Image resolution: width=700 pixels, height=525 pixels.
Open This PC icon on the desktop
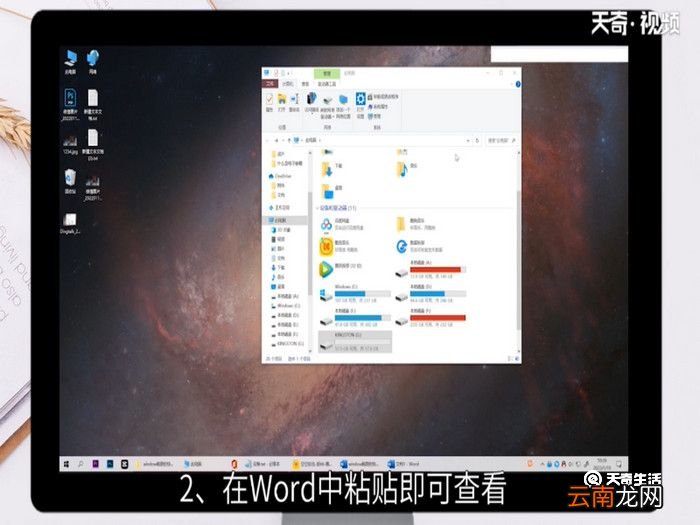click(71, 62)
